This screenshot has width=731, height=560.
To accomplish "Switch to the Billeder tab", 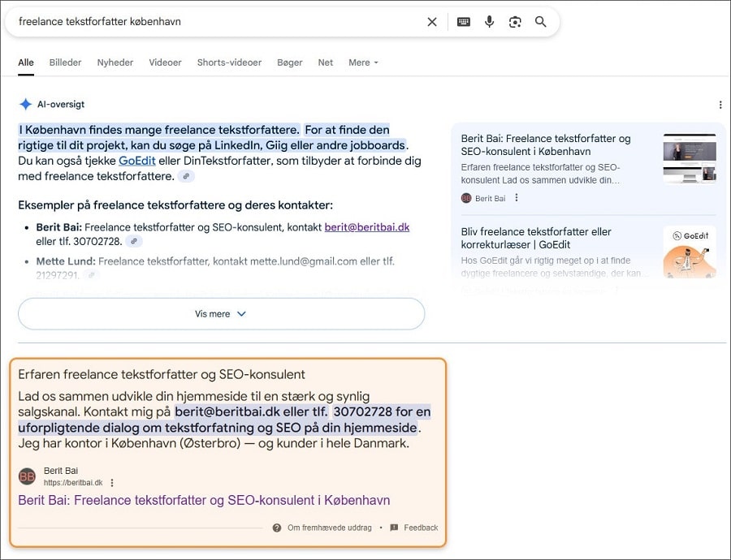I will (x=65, y=62).
